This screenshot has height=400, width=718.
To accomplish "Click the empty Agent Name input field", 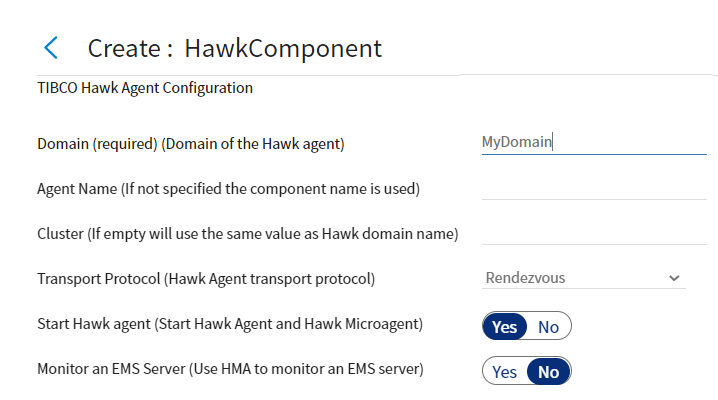I will click(x=593, y=187).
